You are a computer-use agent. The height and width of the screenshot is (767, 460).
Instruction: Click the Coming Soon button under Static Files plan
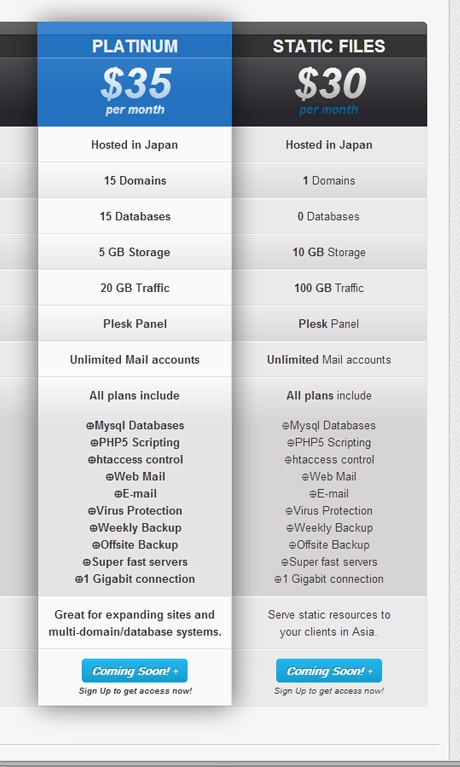click(329, 671)
